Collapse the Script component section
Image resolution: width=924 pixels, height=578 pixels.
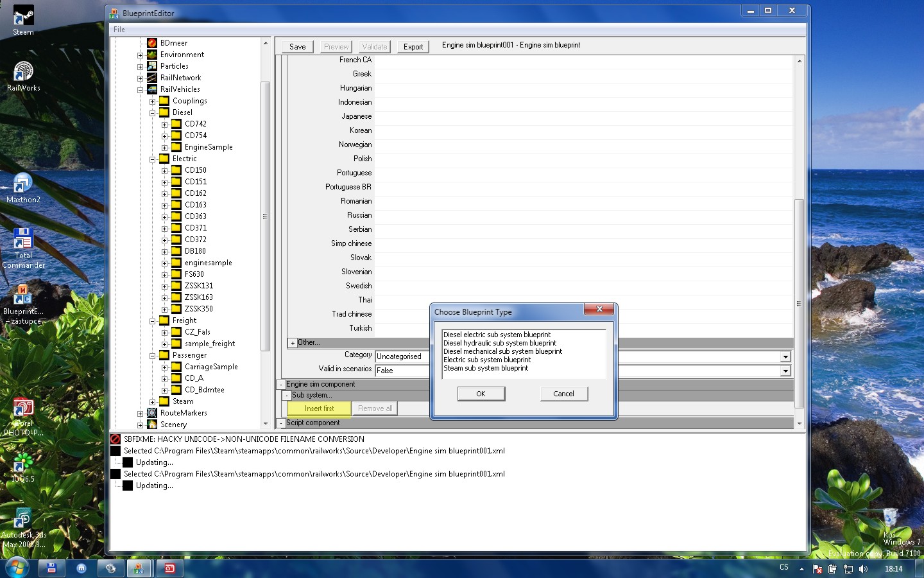281,423
